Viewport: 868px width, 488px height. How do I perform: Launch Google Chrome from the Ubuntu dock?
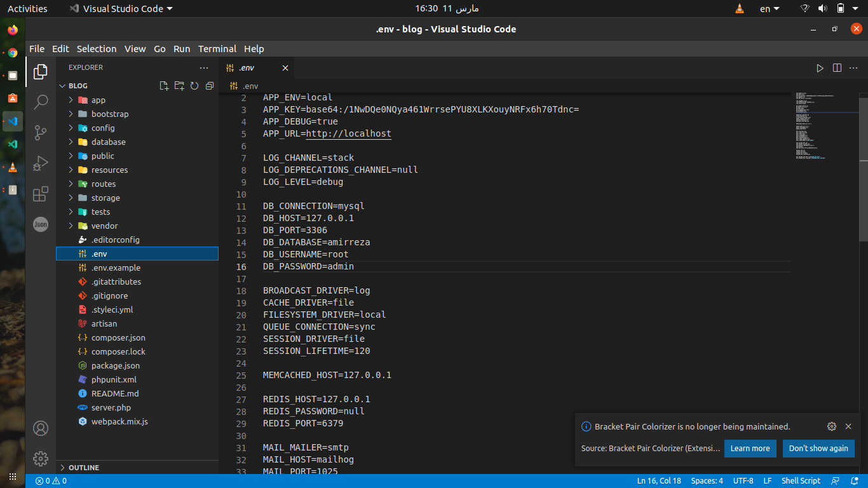[13, 53]
